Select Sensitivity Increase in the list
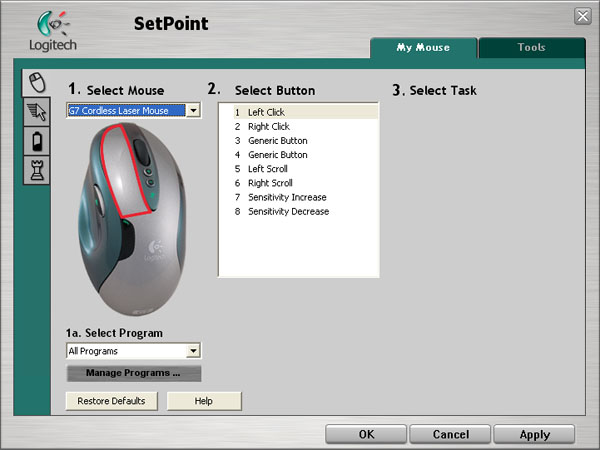Screen dimensions: 600x450 [305, 197]
